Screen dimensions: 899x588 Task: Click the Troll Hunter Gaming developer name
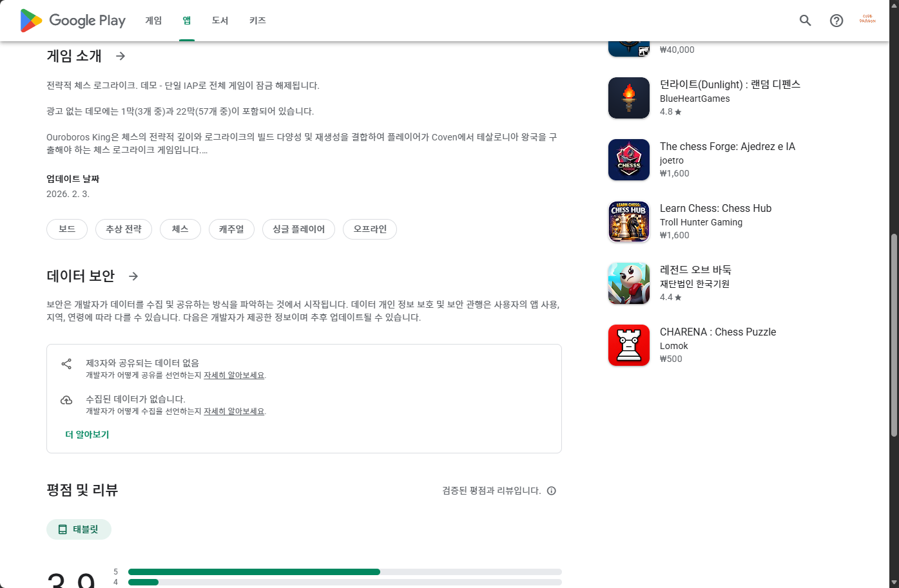point(701,222)
